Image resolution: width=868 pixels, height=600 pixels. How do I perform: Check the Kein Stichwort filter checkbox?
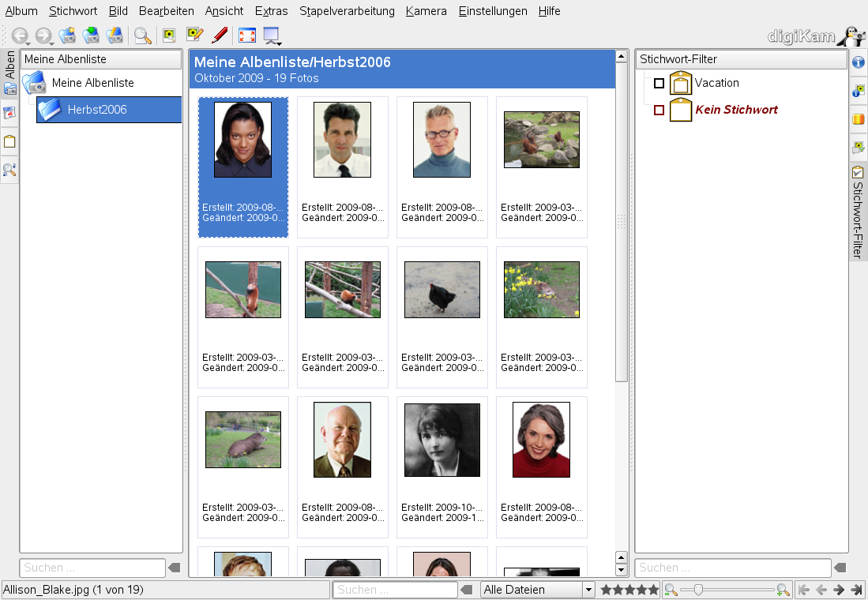pos(659,111)
